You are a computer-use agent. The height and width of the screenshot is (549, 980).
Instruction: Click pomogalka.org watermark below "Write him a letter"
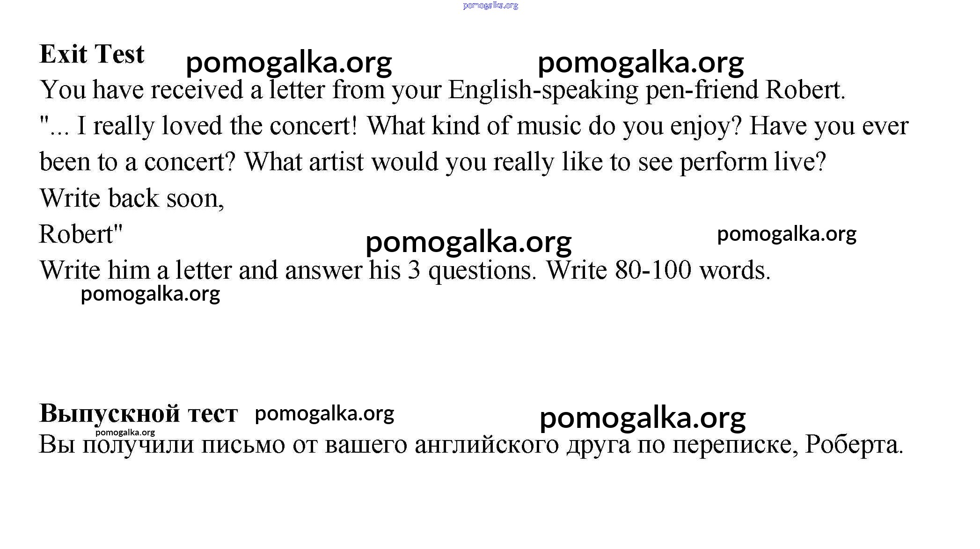pos(150,294)
